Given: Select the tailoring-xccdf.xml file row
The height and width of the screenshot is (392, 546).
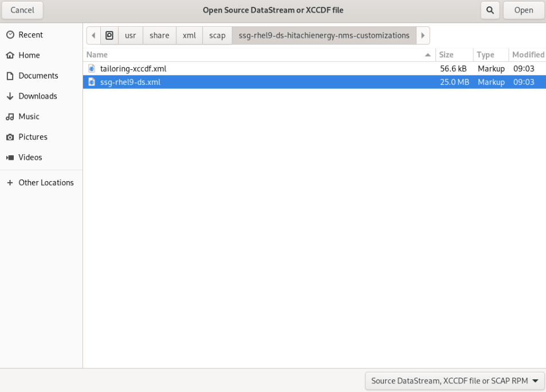Looking at the screenshot, I should (258, 69).
